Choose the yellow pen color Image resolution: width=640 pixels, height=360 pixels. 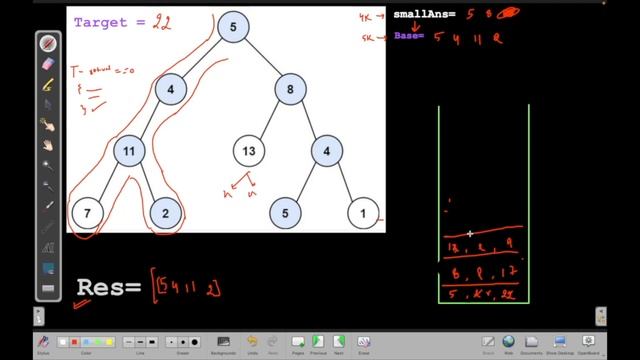(x=109, y=342)
